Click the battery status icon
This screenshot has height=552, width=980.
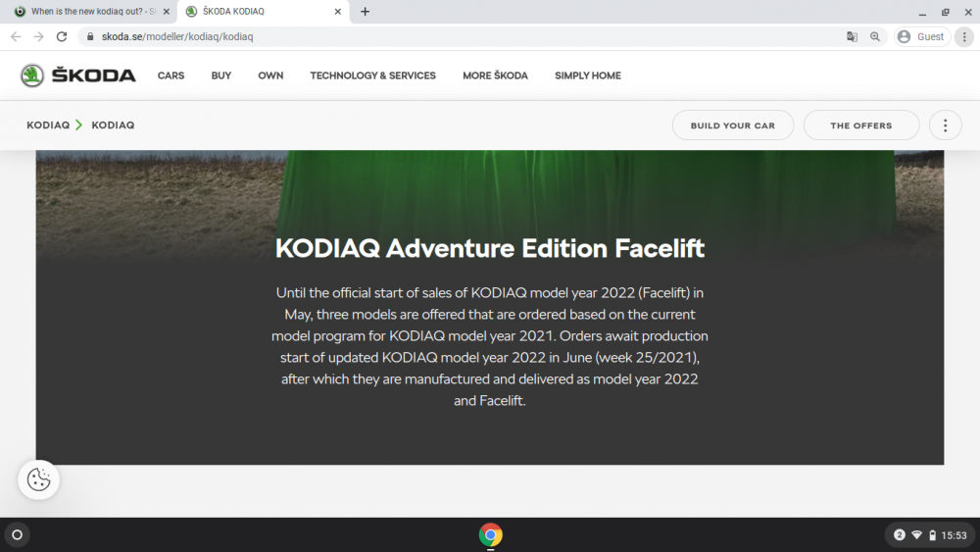933,535
